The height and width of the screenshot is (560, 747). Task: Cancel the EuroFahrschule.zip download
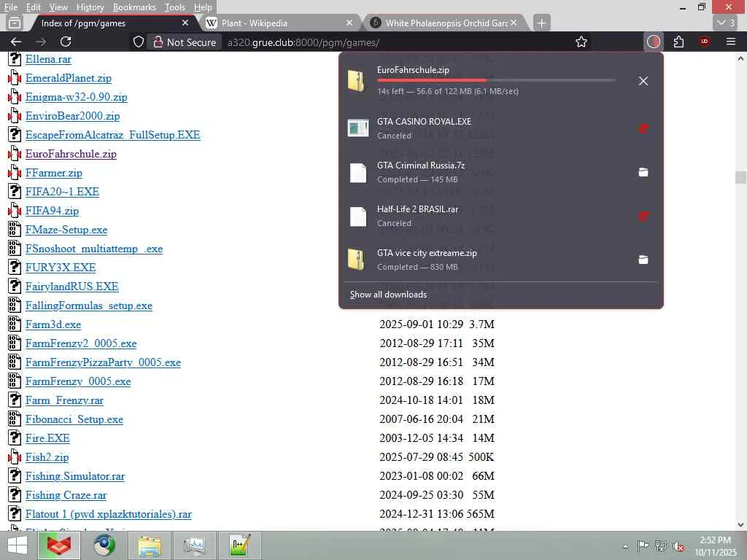click(x=643, y=81)
